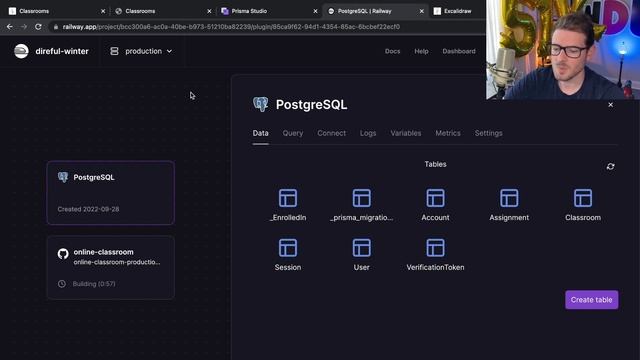Click the Railway logo

pos(21,51)
